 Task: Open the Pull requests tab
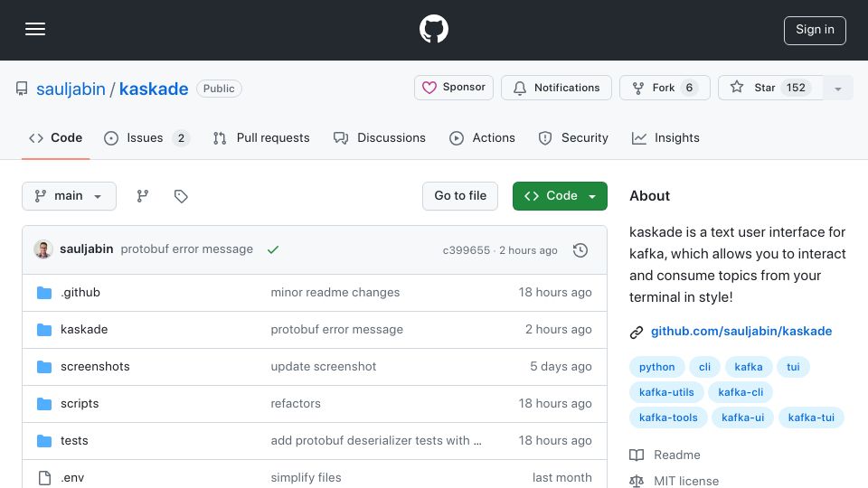[261, 137]
